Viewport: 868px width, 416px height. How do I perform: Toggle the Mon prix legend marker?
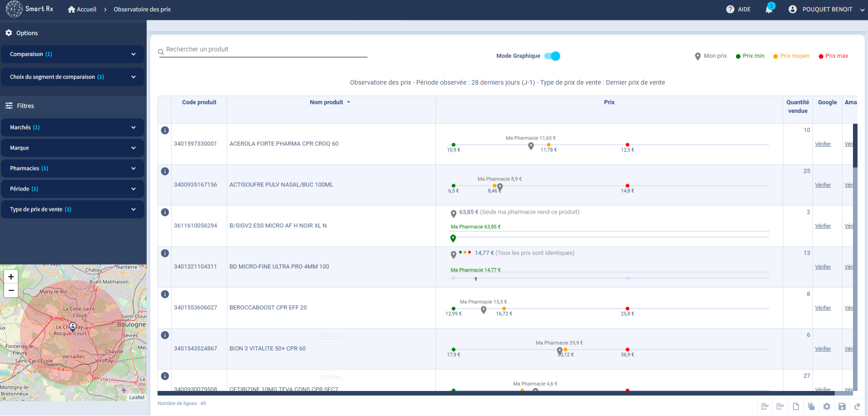(x=698, y=56)
